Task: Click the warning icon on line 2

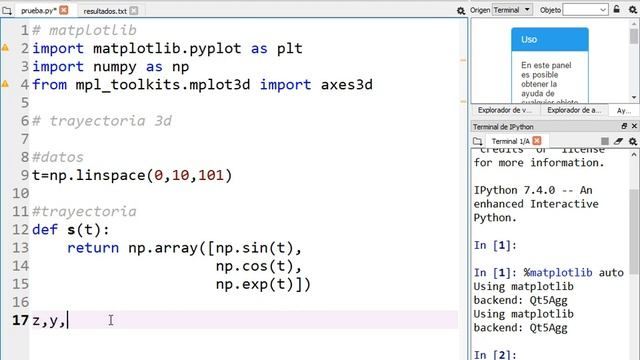Action: [x=5, y=48]
